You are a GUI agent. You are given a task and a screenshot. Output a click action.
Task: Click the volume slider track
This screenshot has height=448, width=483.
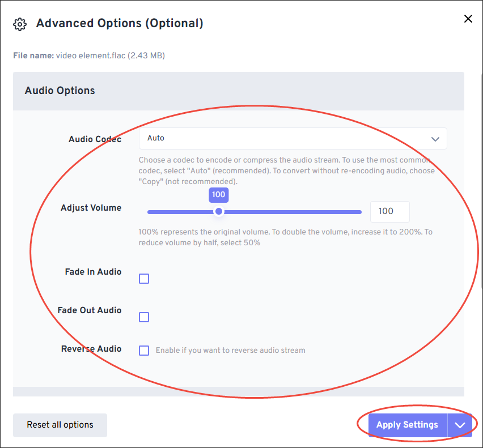point(283,211)
